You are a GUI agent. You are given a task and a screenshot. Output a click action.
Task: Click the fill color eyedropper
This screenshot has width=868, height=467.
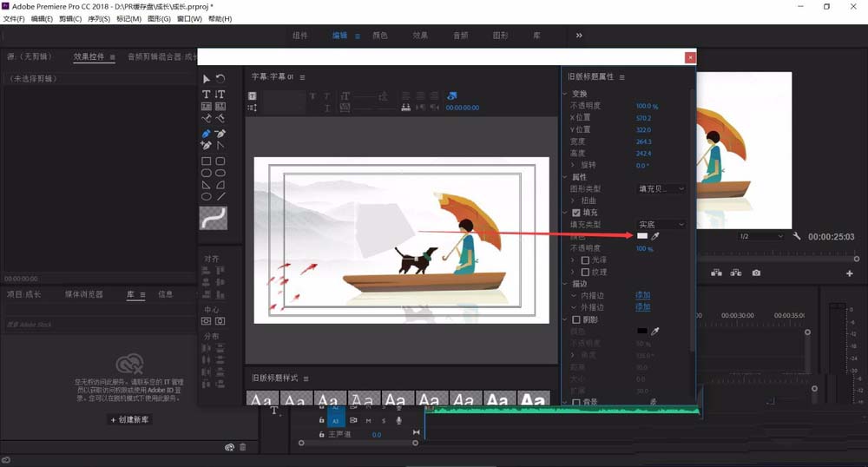point(655,236)
